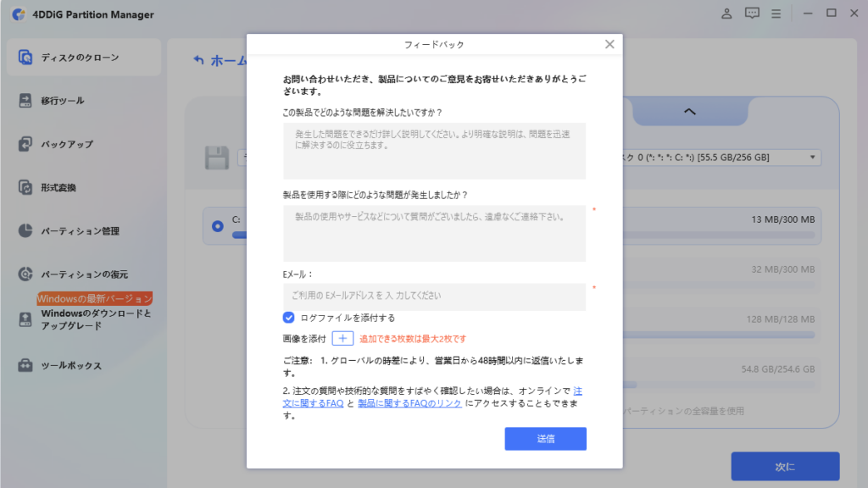Open パーティション管理 from the sidebar
The image size is (868, 488).
tap(27, 230)
